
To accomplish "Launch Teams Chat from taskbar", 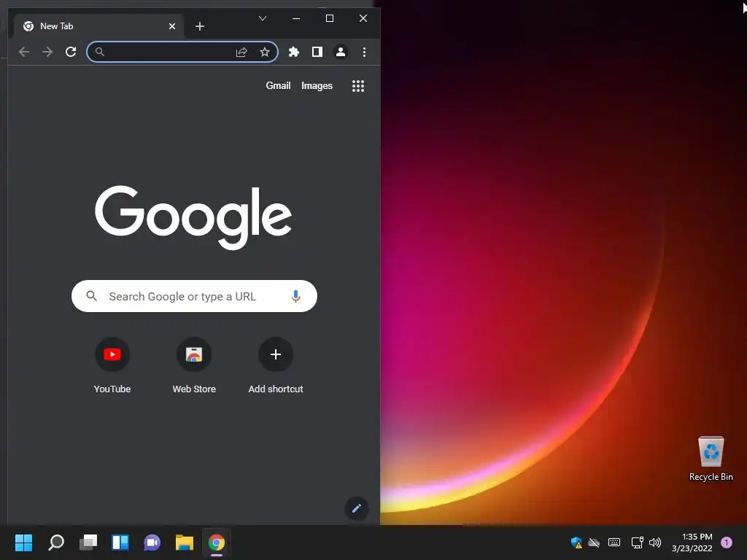I will pos(152,542).
